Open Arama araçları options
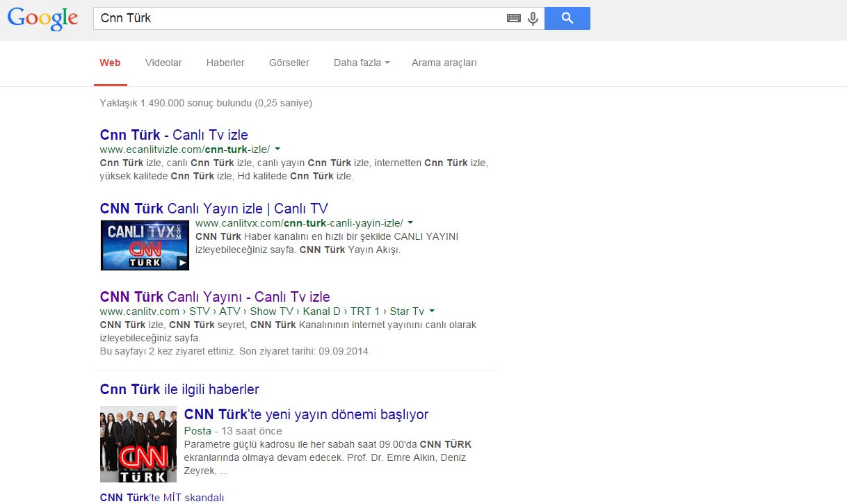847x504 pixels. click(x=443, y=63)
